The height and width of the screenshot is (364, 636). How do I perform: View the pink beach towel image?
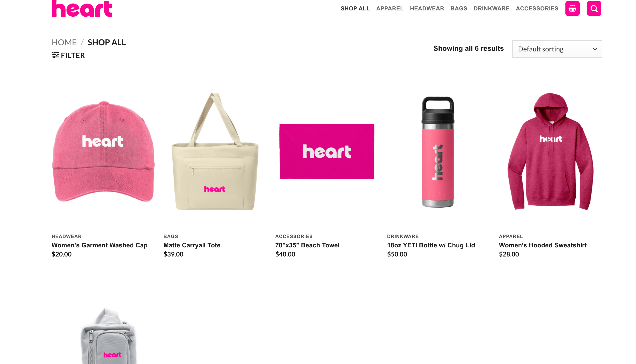point(327,151)
